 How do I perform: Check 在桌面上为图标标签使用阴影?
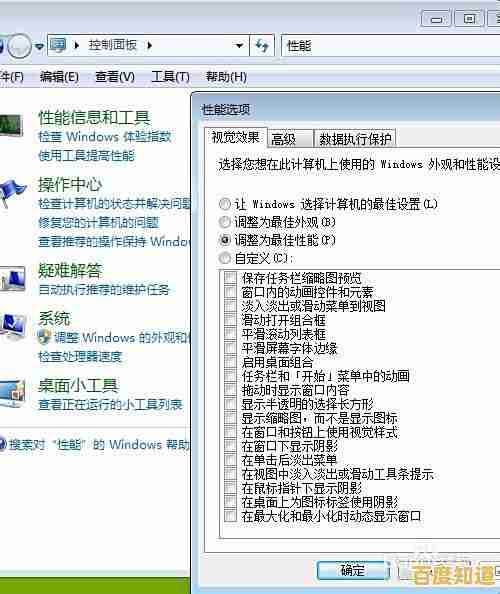pyautogui.click(x=230, y=502)
